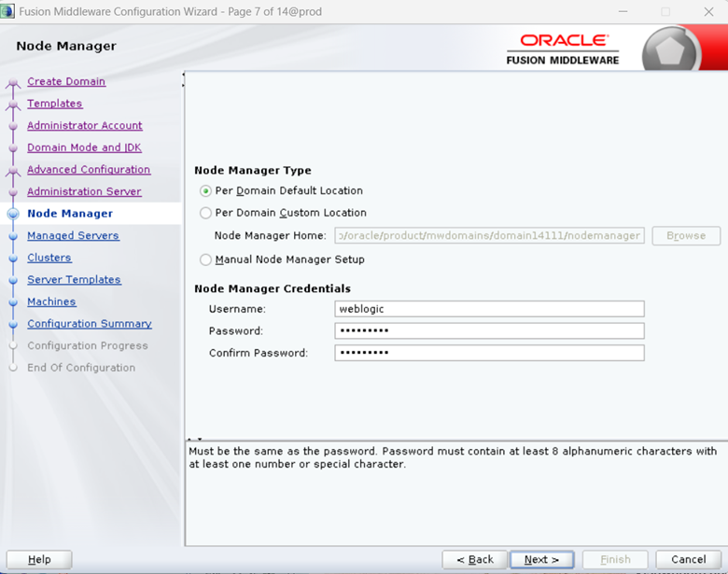Jump to the Clusters step
The width and height of the screenshot is (728, 574).
pyautogui.click(x=49, y=258)
